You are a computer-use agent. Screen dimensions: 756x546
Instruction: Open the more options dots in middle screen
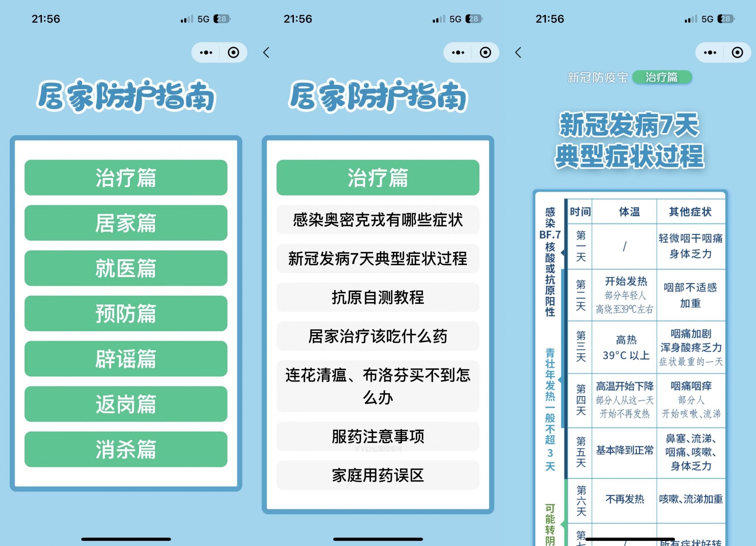click(458, 52)
